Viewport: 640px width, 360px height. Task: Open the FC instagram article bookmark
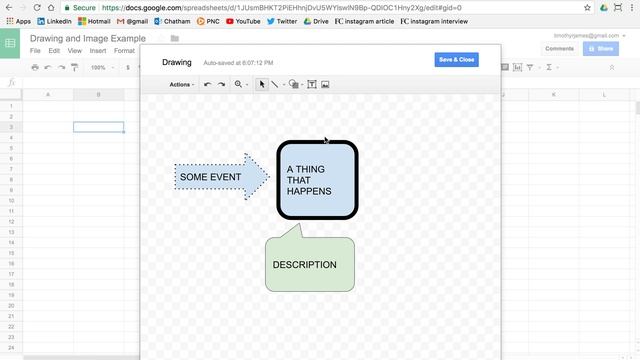tap(364, 21)
